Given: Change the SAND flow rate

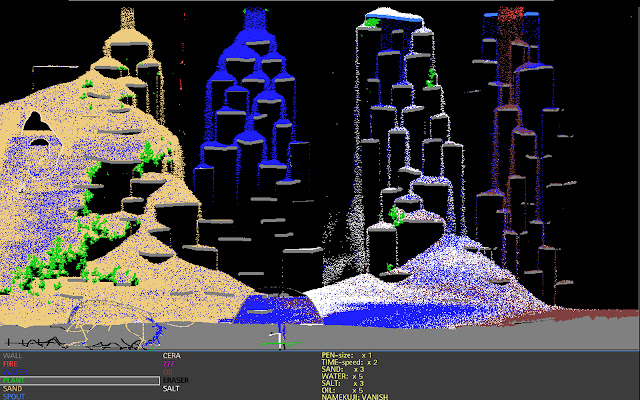Looking at the screenshot, I should click(342, 369).
